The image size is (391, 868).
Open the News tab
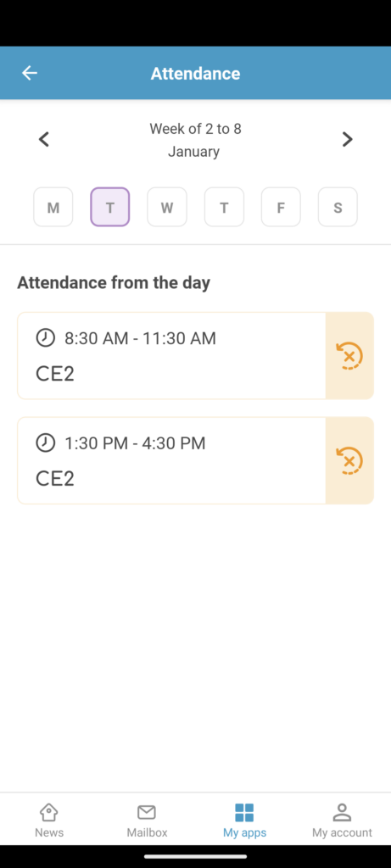coord(49,821)
